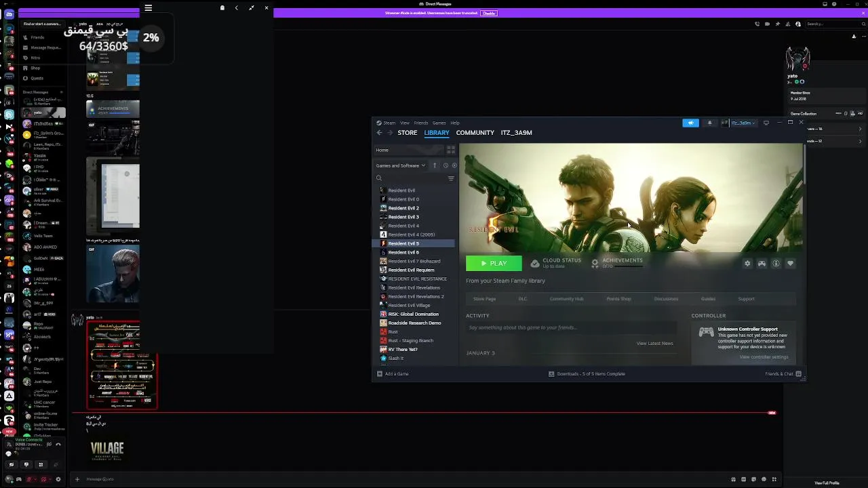This screenshot has height=488, width=868.
Task: Click CLOUD STATUS indicator
Action: coord(556,263)
